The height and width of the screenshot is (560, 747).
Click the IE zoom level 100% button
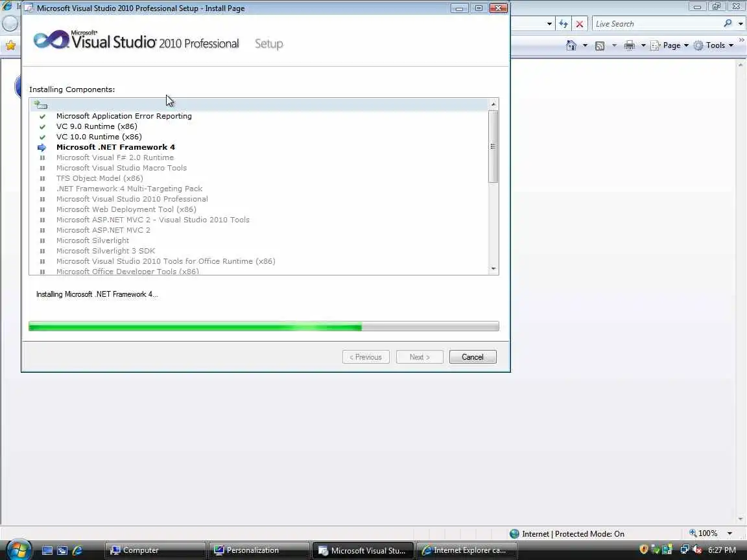coord(704,533)
